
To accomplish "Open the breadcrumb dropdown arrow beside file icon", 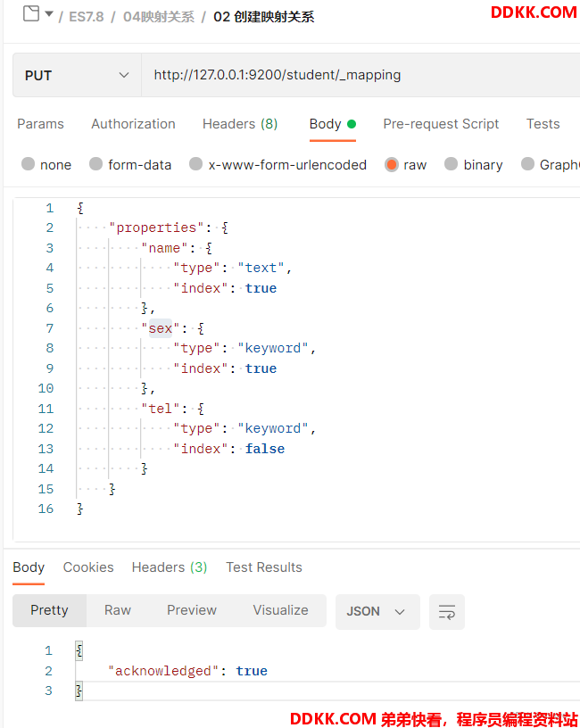I will (x=49, y=14).
